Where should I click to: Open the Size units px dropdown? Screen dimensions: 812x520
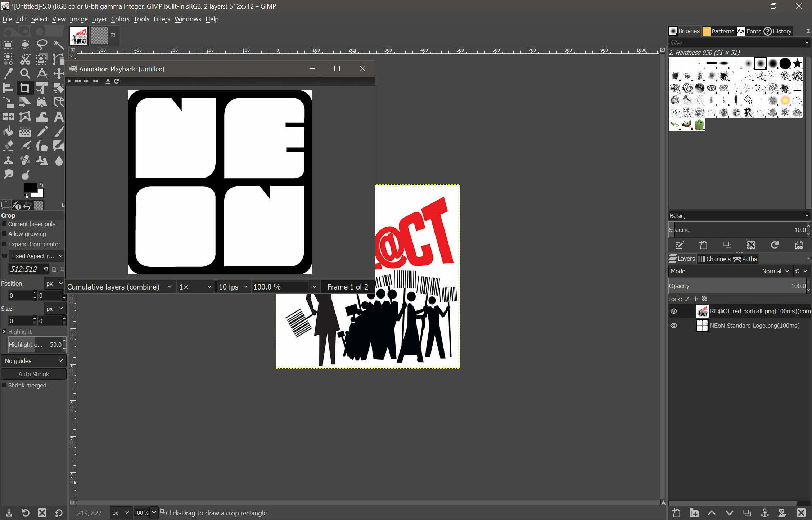[x=54, y=309]
